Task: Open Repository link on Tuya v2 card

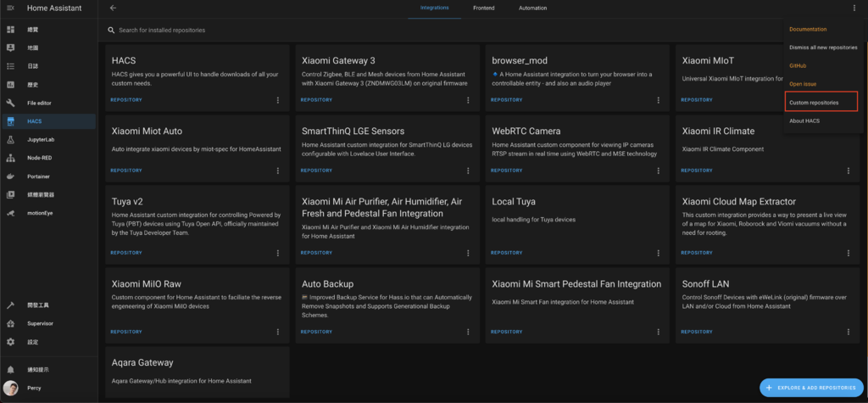Action: point(126,253)
